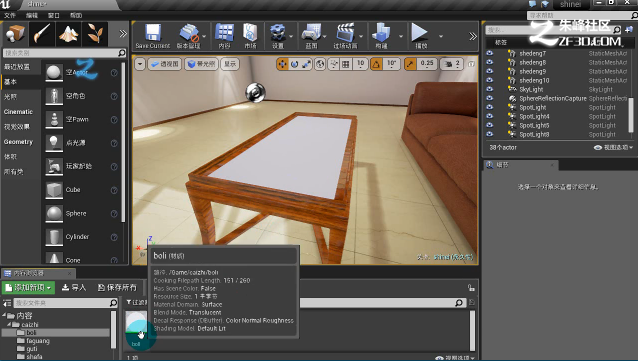Open the camera speed setting 2
Screen dimensions: 638x361
pyautogui.click(x=452, y=64)
